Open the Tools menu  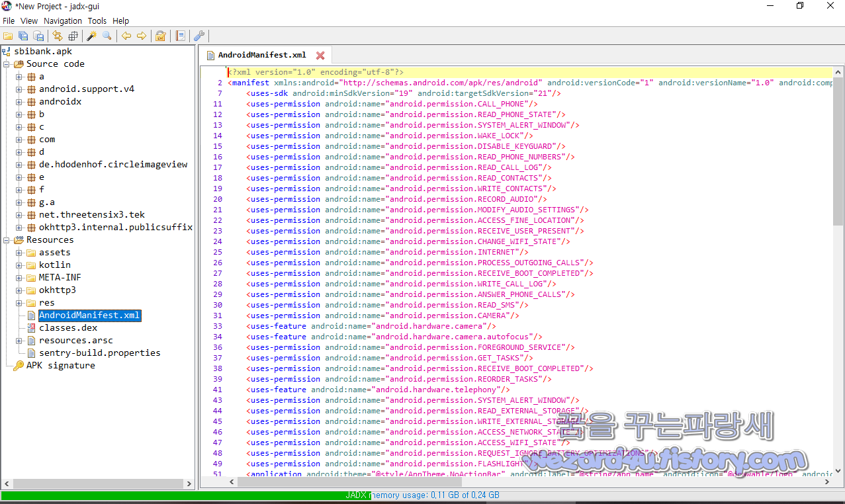coord(97,21)
